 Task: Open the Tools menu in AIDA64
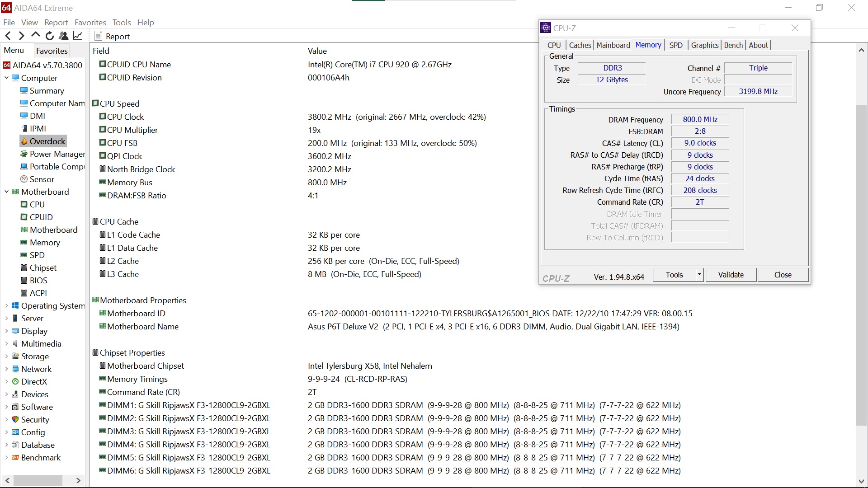coord(122,22)
